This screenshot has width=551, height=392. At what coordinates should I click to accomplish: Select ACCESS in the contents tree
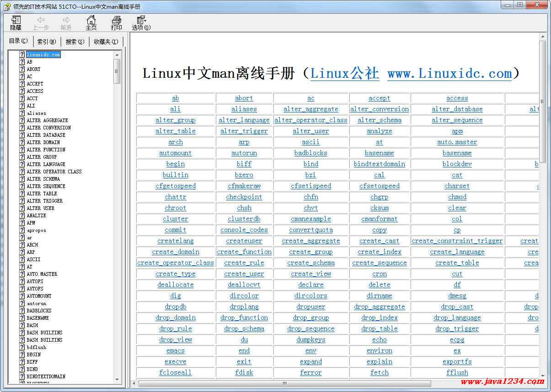click(x=35, y=91)
